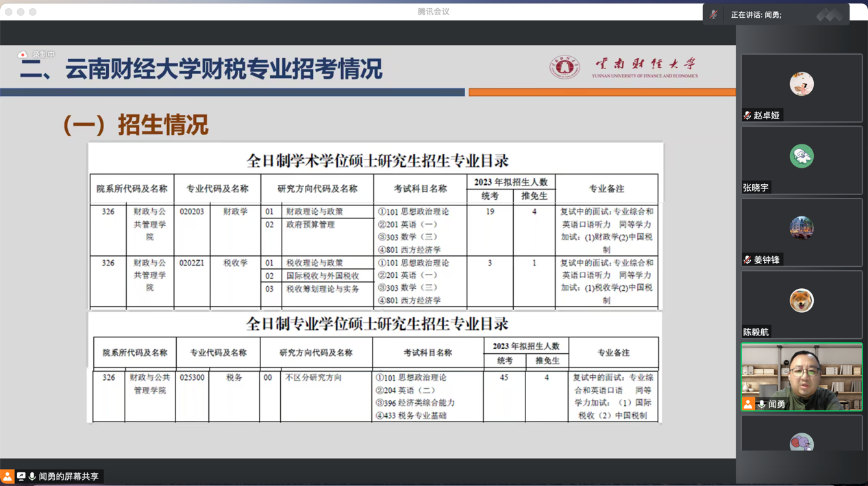Select the partially visible last participant tile
Image resolution: width=868 pixels, height=486 pixels.
coord(802,434)
